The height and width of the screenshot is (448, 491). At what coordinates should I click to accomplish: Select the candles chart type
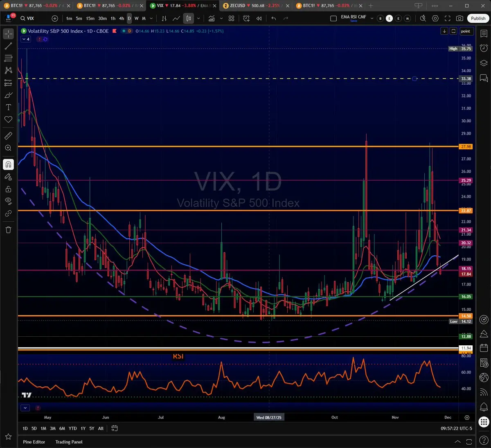(189, 18)
